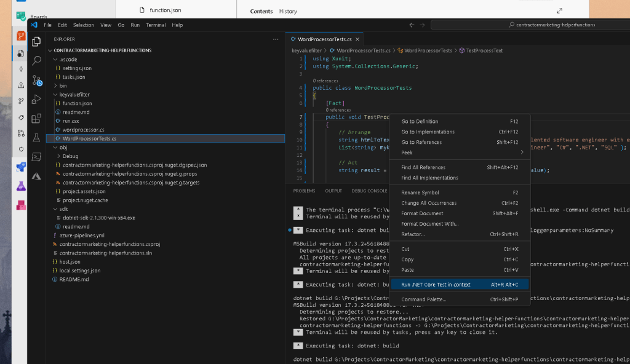Open Azure DevOps Pushes sidebar icon
The height and width of the screenshot is (364, 630).
(21, 85)
